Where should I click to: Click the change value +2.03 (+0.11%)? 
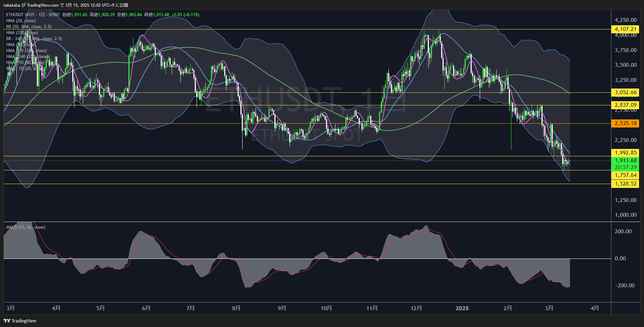coord(185,15)
